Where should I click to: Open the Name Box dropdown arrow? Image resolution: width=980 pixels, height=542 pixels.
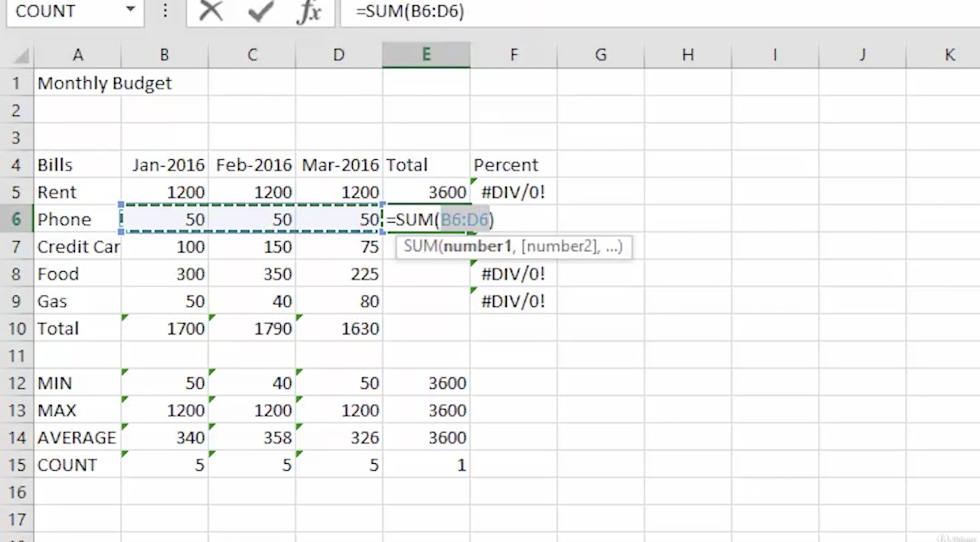point(130,9)
